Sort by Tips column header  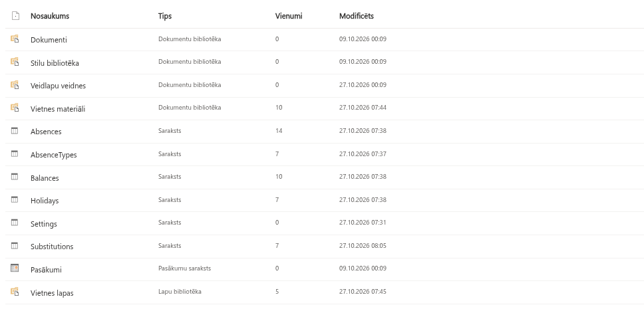(165, 16)
